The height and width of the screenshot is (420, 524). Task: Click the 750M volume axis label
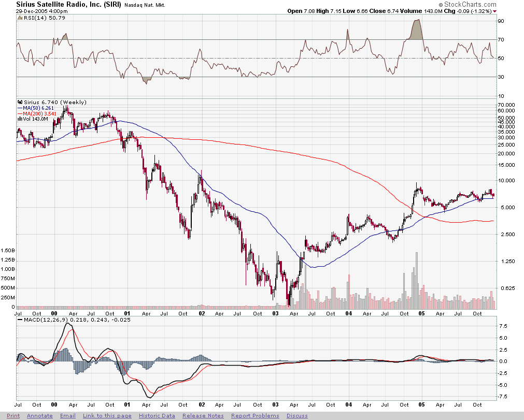[8, 278]
